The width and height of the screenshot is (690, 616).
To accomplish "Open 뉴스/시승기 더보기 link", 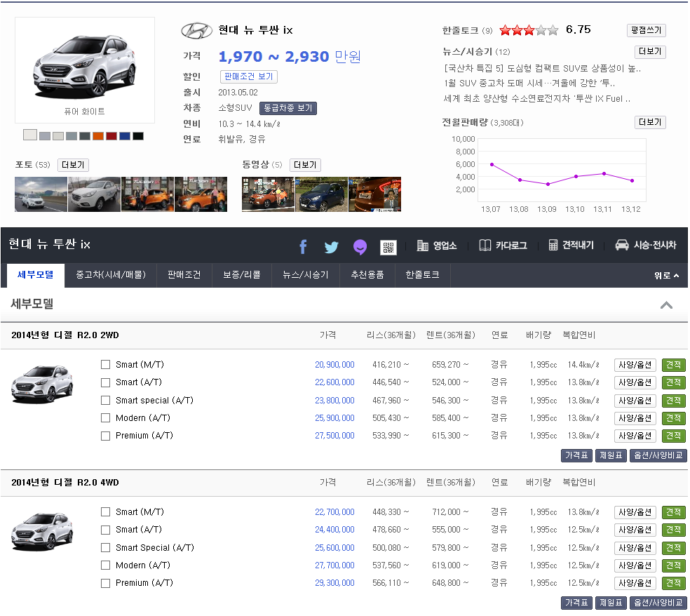I will [x=651, y=52].
